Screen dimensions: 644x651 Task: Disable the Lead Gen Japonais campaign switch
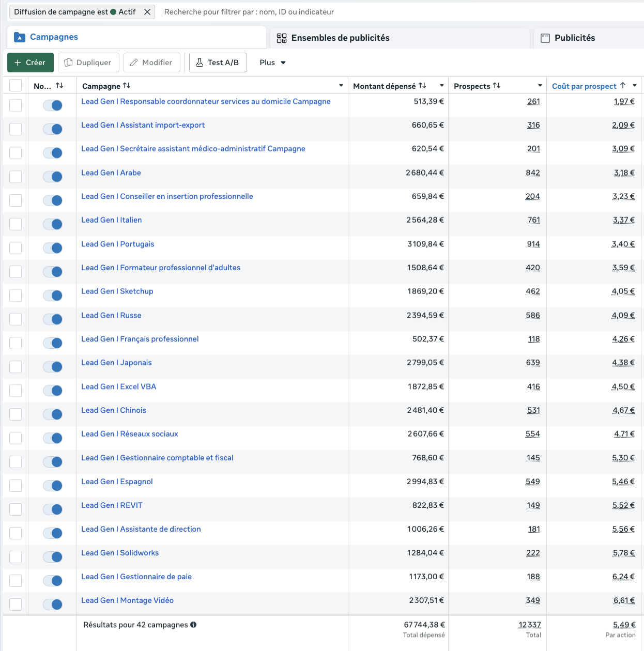[x=53, y=367]
